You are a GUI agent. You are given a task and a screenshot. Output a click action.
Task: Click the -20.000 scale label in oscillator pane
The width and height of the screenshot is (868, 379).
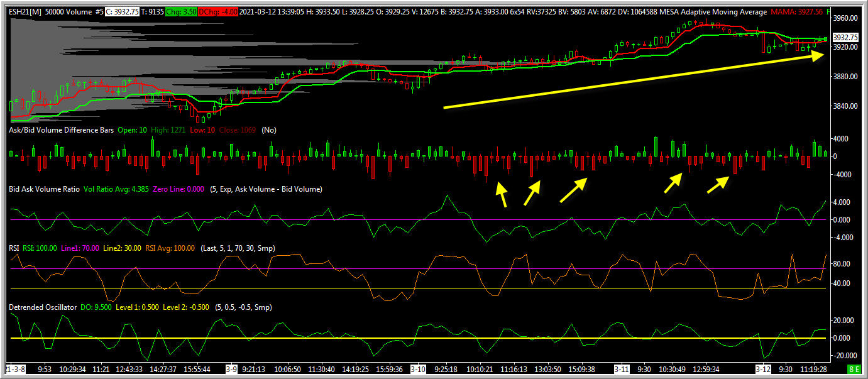pyautogui.click(x=847, y=356)
